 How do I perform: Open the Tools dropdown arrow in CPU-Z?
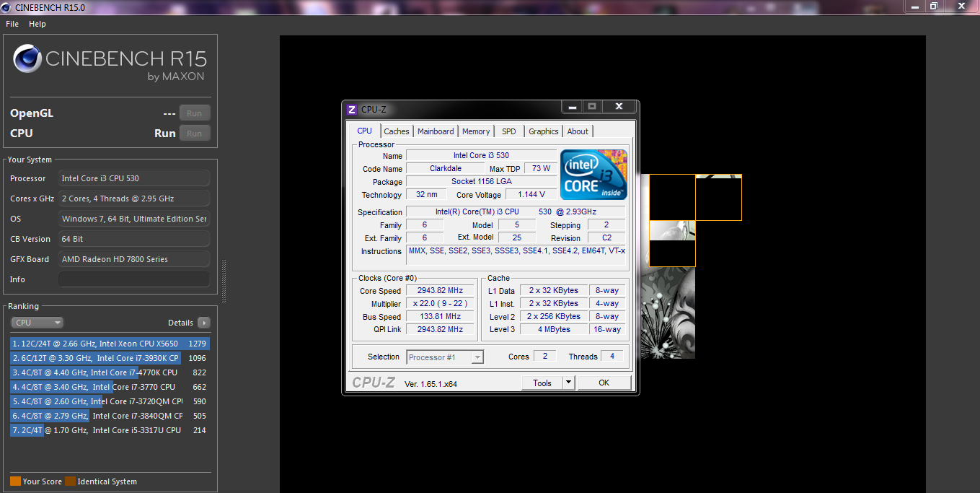click(568, 383)
